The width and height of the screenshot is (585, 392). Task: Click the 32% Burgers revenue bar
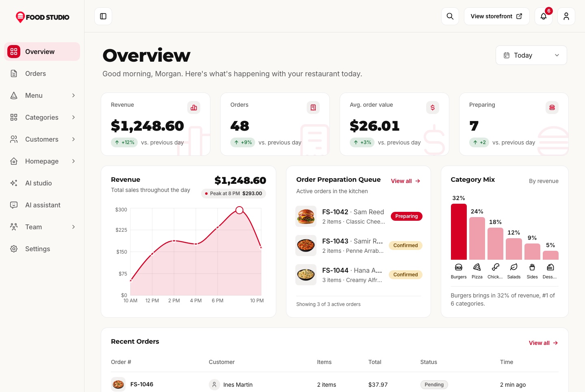click(x=459, y=232)
